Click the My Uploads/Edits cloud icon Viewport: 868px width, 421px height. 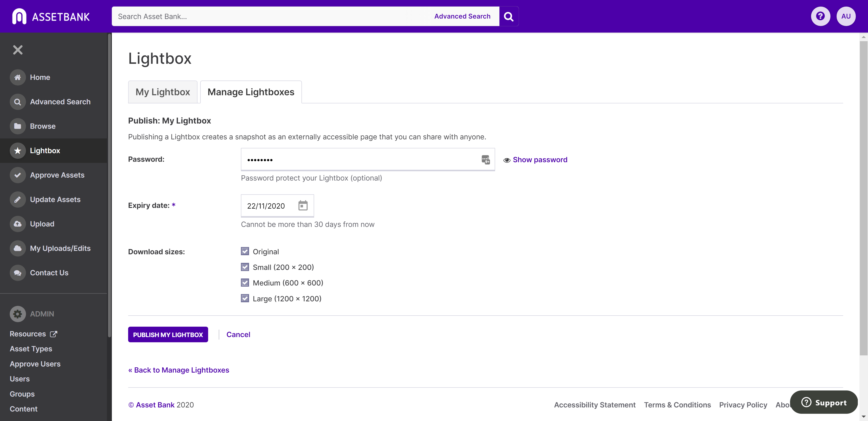pos(18,248)
